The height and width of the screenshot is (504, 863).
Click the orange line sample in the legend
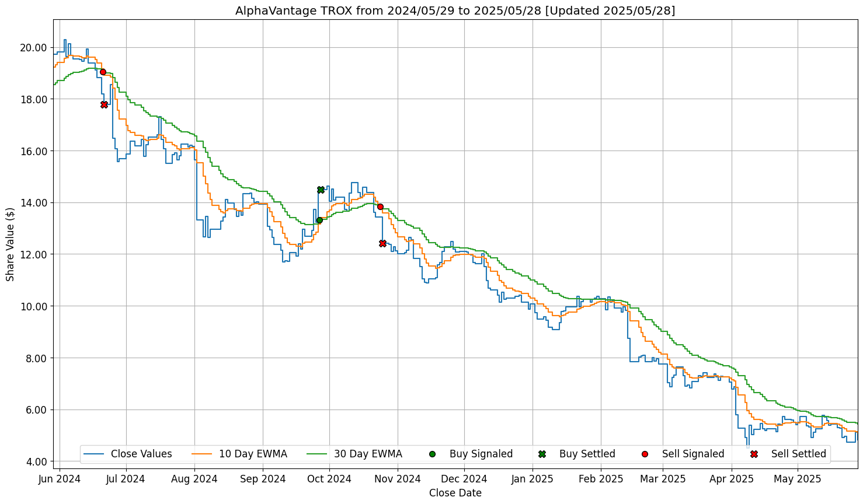click(201, 454)
